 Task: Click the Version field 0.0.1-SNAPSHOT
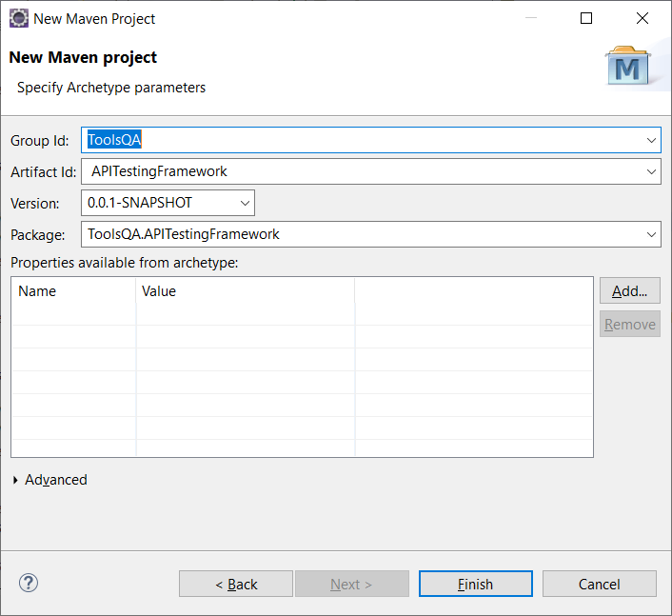[168, 203]
